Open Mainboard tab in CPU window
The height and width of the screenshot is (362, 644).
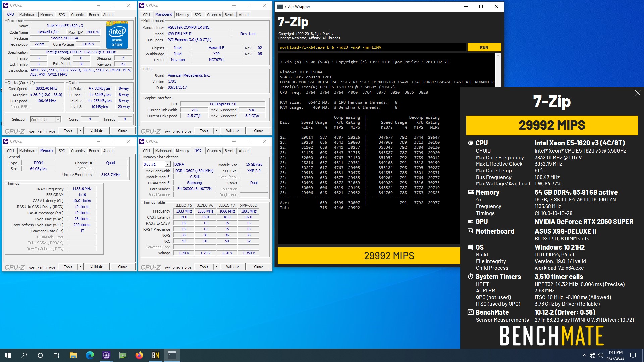(x=28, y=15)
